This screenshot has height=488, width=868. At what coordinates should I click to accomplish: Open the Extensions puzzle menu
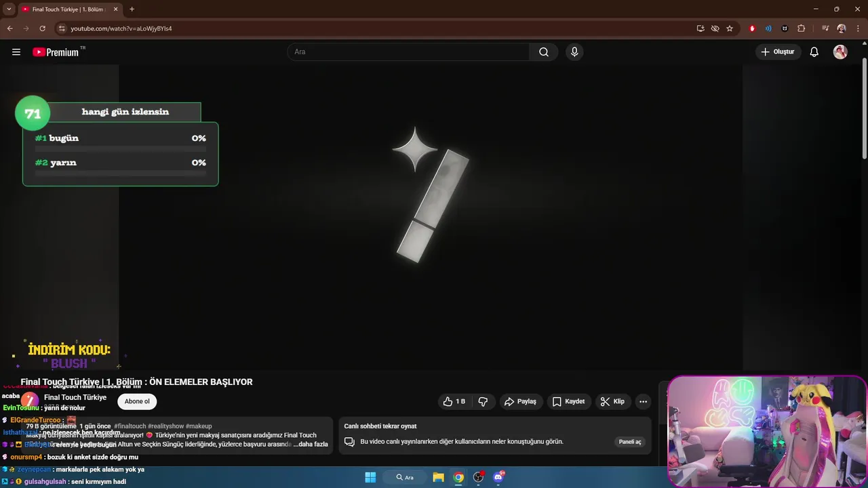point(801,28)
